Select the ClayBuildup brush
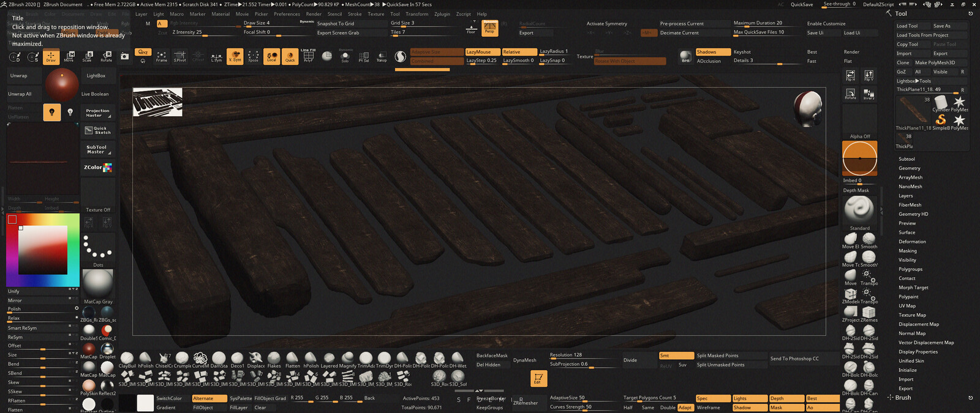This screenshot has height=413, width=980. pos(127,360)
